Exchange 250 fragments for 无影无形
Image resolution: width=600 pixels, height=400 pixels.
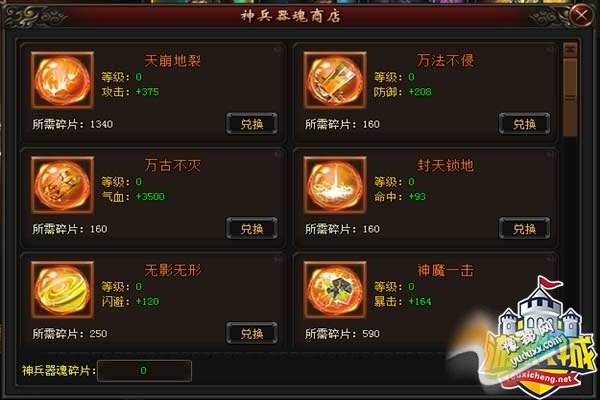(252, 333)
